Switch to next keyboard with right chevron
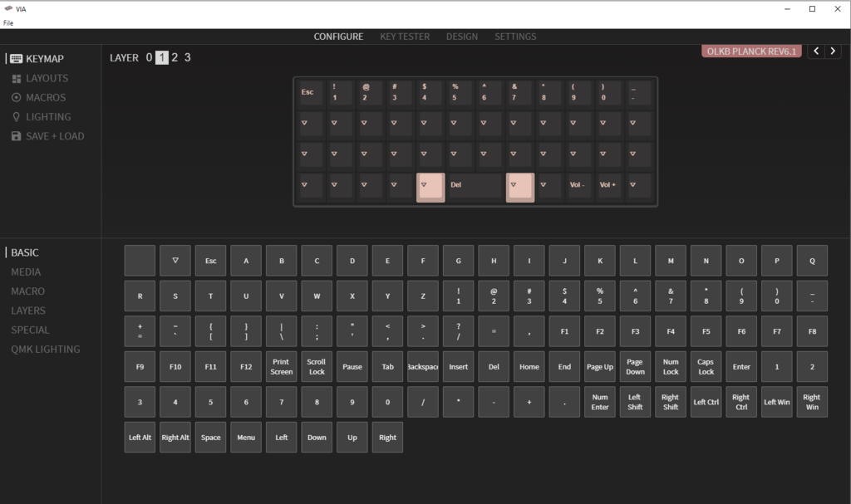The height and width of the screenshot is (504, 851). tap(833, 51)
